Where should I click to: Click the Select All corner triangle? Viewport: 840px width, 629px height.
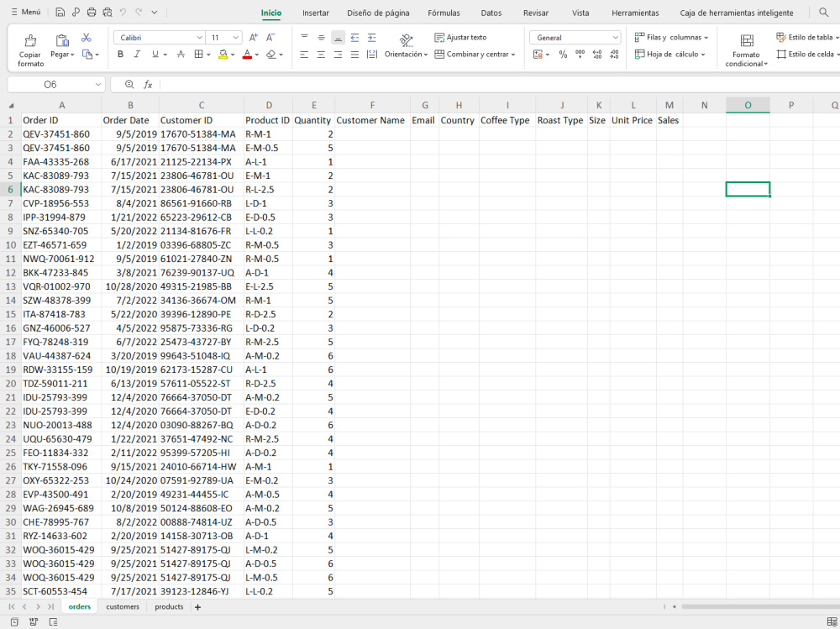point(11,106)
